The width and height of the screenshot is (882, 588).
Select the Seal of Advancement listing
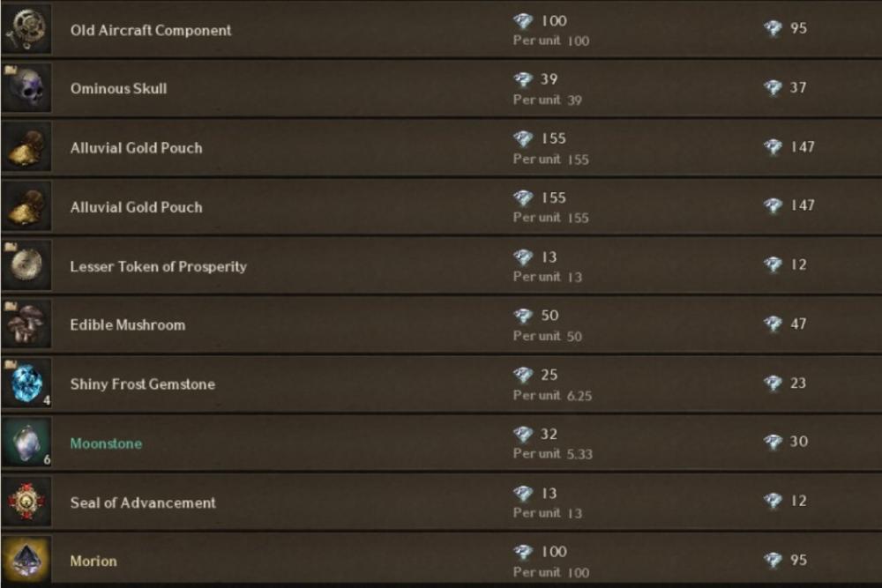pyautogui.click(x=441, y=502)
